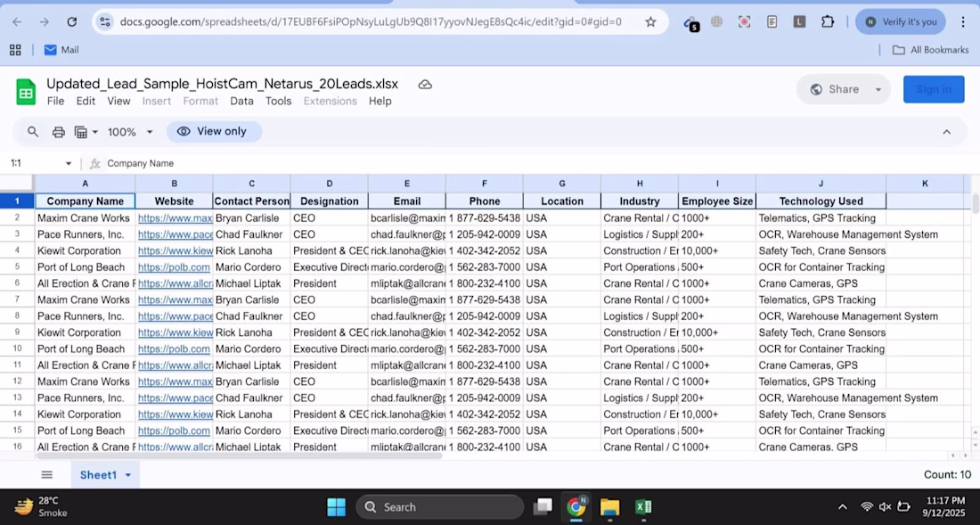Click the Windows taskbar Search box
The height and width of the screenshot is (525, 980).
click(439, 507)
